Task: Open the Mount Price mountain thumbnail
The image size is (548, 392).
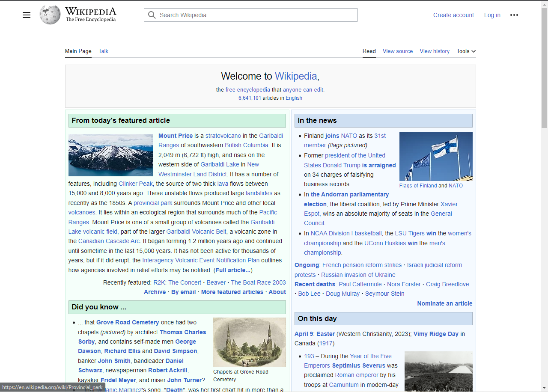Action: tap(111, 155)
